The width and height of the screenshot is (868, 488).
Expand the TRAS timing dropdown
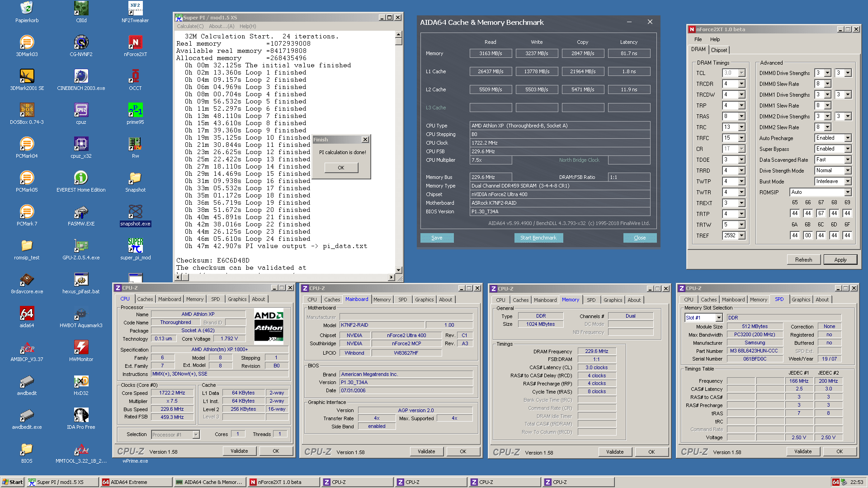click(742, 116)
